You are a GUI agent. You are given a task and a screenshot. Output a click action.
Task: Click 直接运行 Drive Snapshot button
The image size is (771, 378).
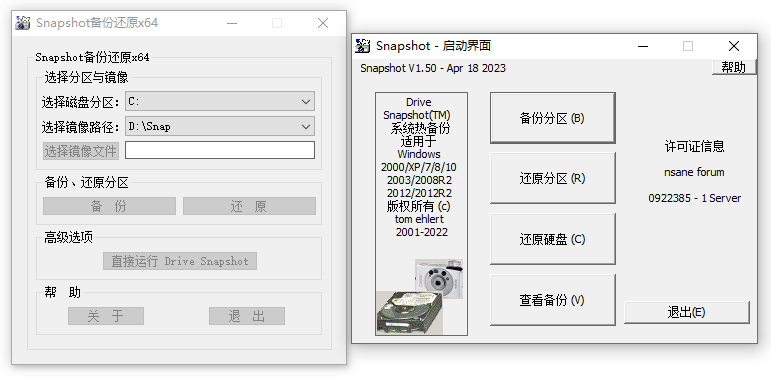[180, 261]
